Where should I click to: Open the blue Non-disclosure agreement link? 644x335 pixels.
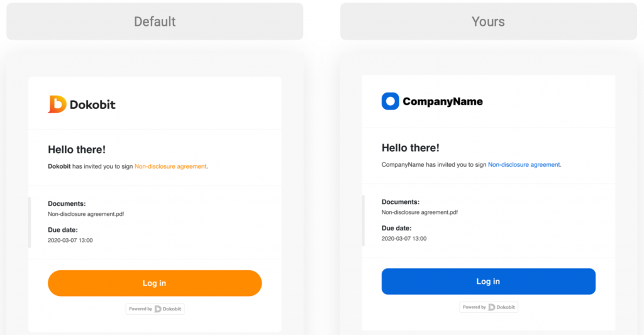[524, 165]
